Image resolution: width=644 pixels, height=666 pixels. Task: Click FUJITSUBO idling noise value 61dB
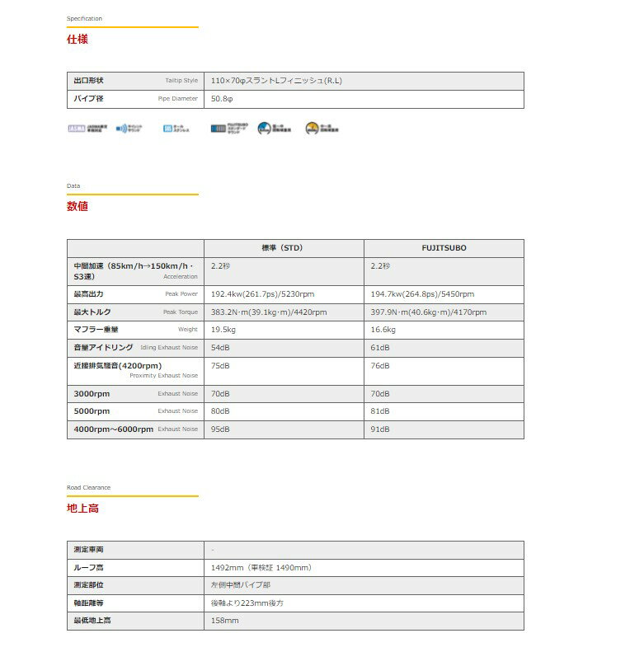[x=380, y=348]
